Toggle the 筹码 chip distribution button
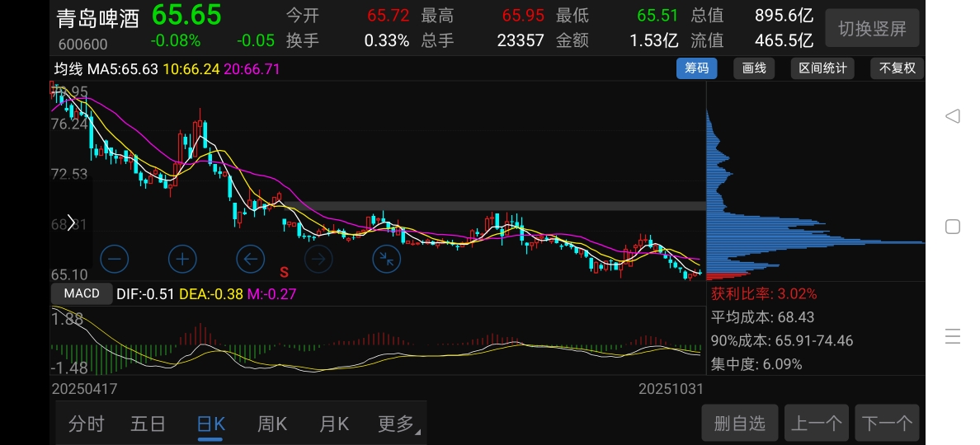This screenshot has width=980, height=445. pos(697,68)
